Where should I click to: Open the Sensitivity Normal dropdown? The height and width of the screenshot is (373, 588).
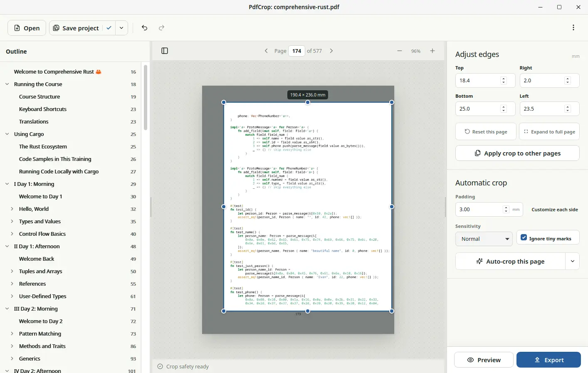tap(484, 239)
